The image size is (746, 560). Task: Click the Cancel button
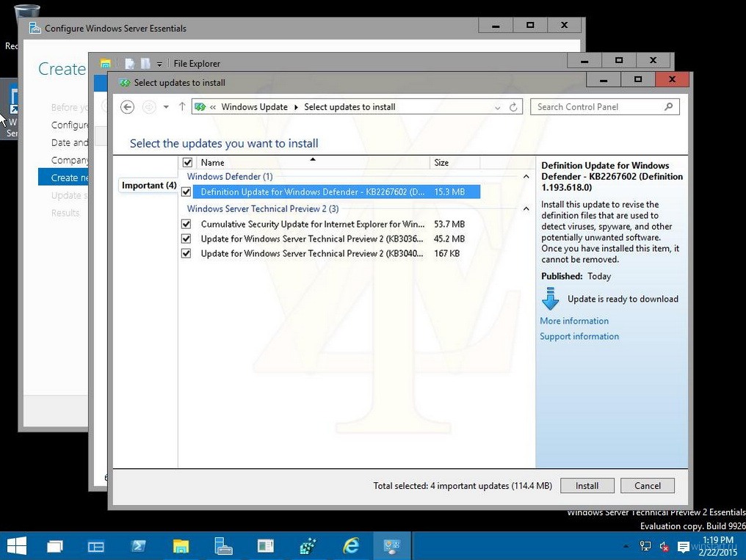pyautogui.click(x=647, y=486)
